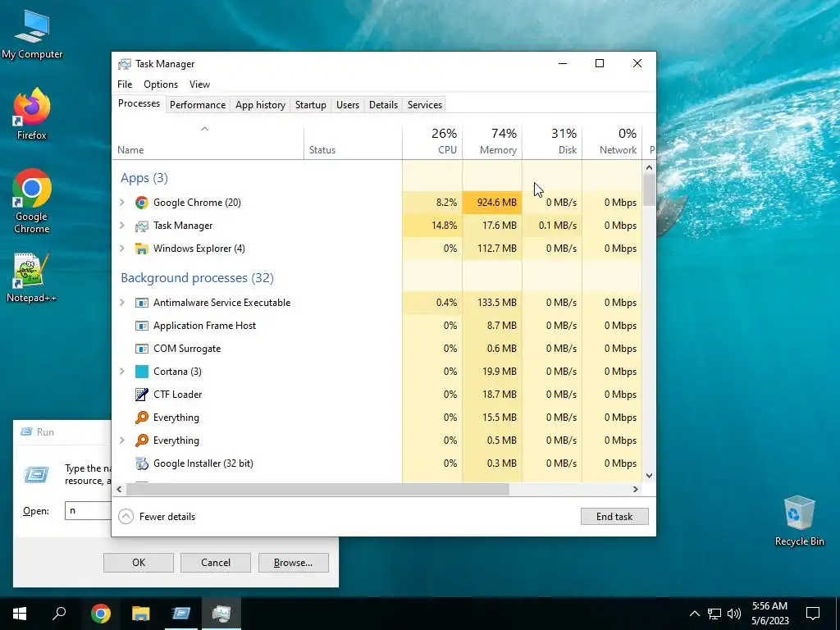The width and height of the screenshot is (840, 630).
Task: Click the Antimalware Service Executable icon
Action: click(141, 303)
